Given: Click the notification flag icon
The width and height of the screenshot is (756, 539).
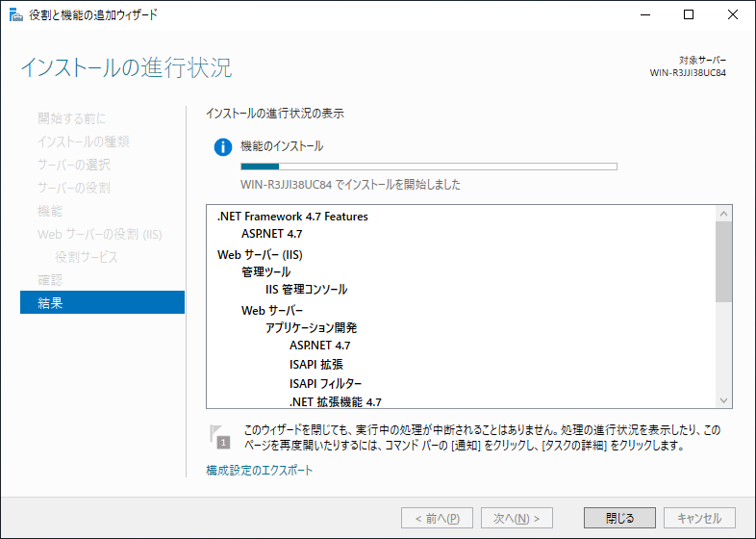Looking at the screenshot, I should pos(220,436).
